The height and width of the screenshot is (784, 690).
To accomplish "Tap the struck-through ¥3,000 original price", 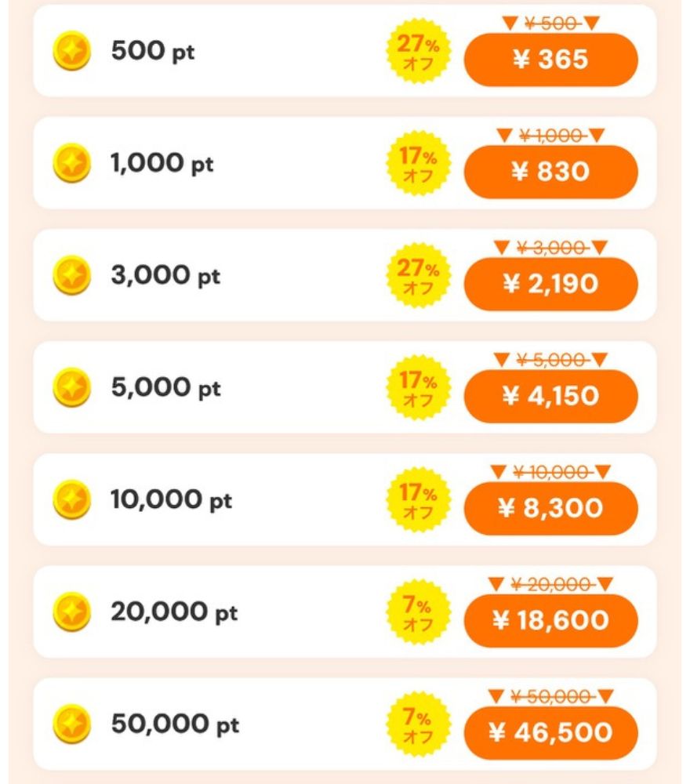I will coord(550,248).
